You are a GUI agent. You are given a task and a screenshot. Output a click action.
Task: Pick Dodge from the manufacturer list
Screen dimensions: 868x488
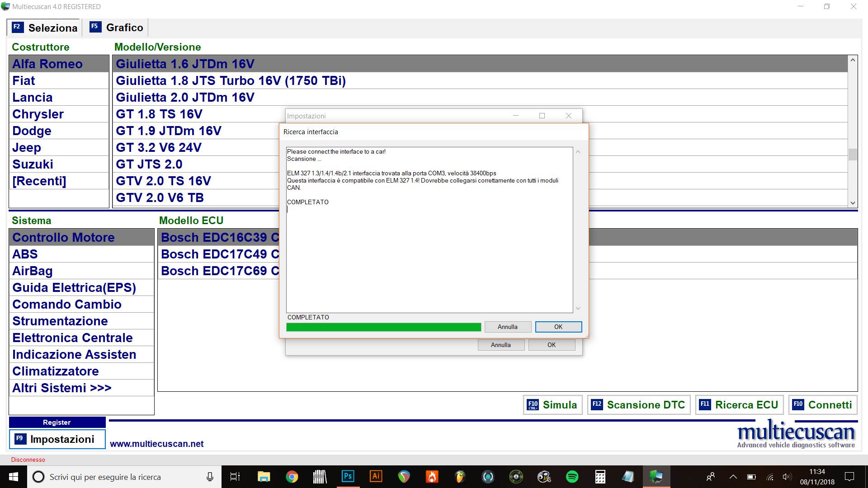click(59, 131)
